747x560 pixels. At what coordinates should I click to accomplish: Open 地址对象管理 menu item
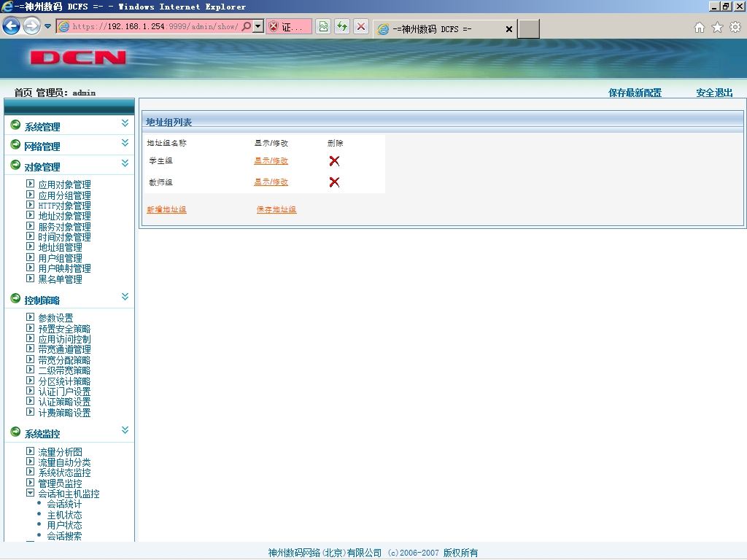coord(64,216)
